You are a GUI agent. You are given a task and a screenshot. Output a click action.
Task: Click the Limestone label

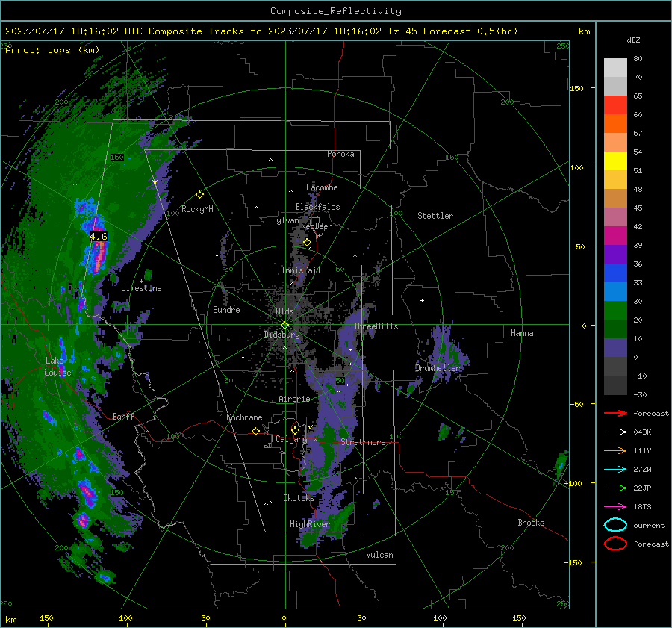point(141,288)
